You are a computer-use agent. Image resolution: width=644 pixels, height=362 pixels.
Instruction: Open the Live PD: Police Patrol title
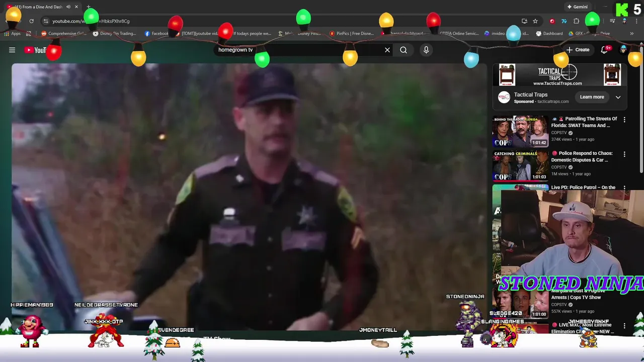pos(583,188)
